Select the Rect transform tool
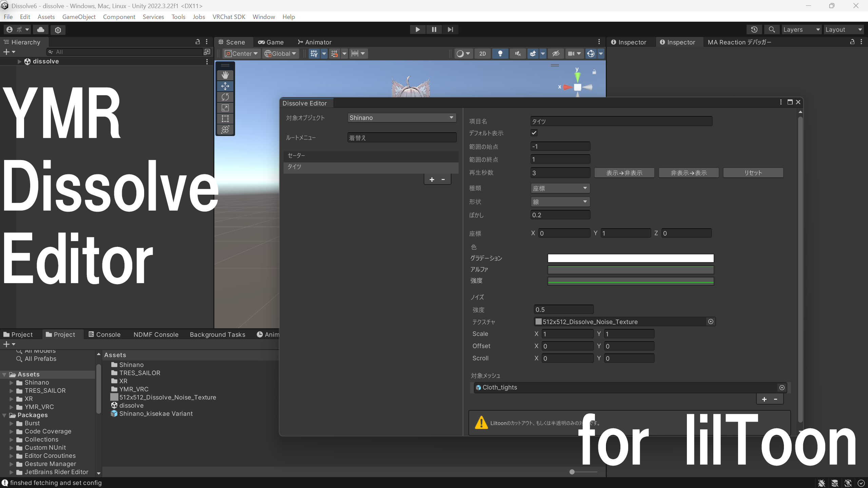The image size is (868, 488). [x=225, y=119]
